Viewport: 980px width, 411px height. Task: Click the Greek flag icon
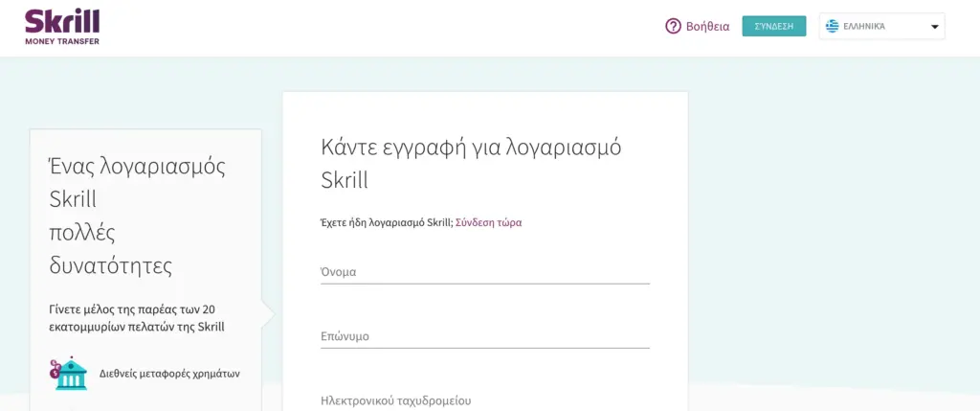tap(832, 27)
